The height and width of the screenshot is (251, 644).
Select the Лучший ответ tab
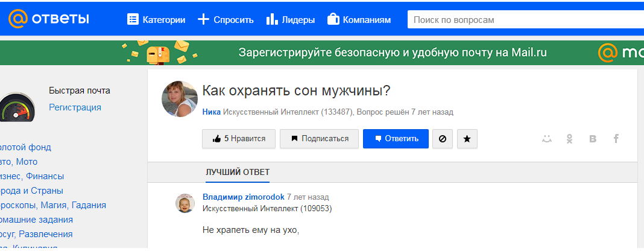click(x=238, y=172)
